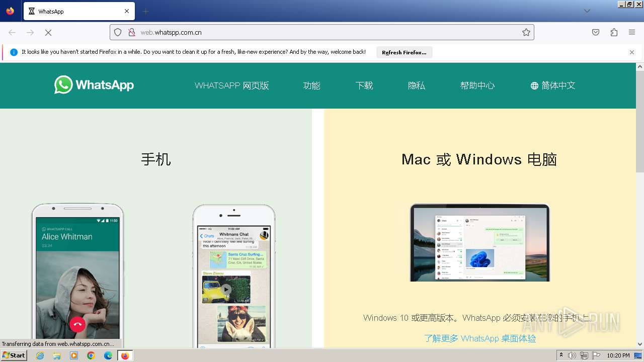Close the WhatsApp browser tab
The height and width of the screenshot is (362, 644).
tap(127, 11)
